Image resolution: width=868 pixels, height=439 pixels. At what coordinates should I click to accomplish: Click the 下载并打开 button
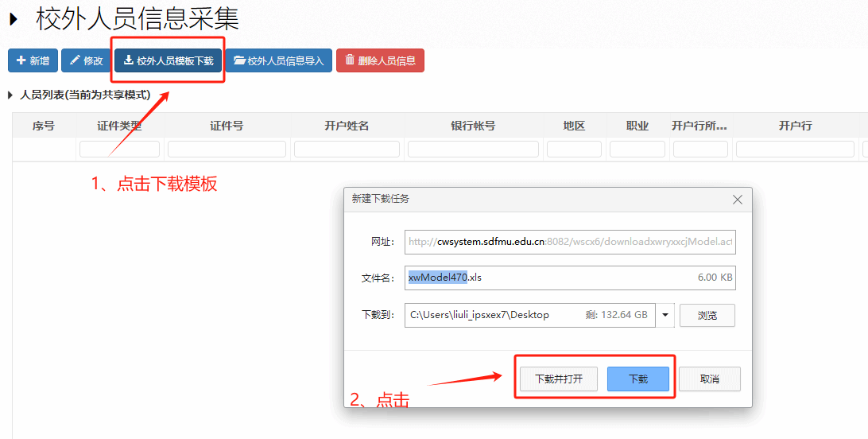[x=558, y=379]
